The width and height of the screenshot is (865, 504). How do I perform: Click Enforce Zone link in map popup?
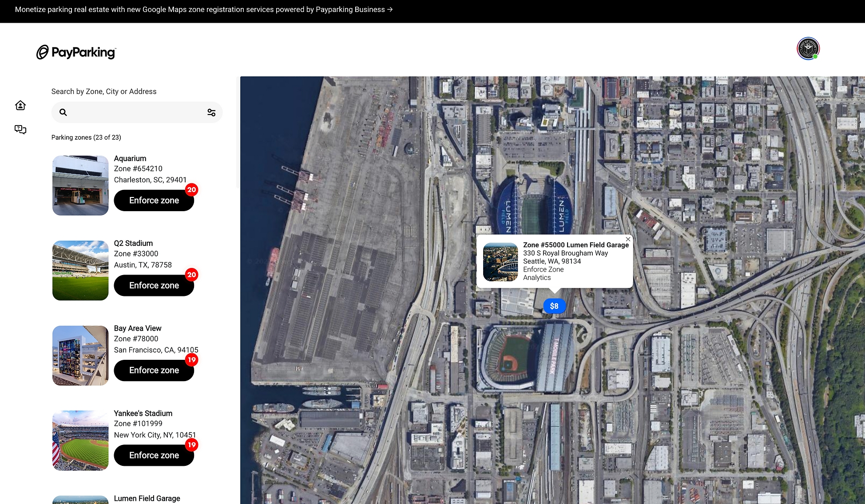point(543,269)
